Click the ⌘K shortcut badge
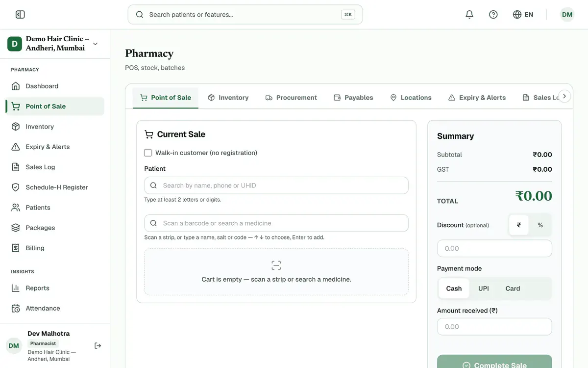The image size is (588, 368). click(x=348, y=15)
